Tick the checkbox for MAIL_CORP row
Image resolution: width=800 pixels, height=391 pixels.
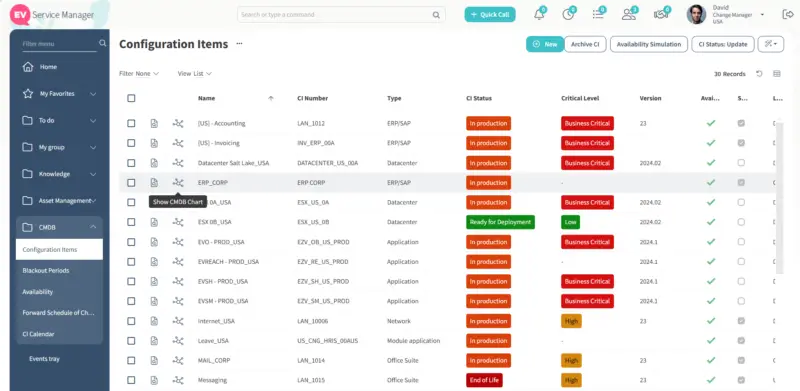[x=131, y=360]
